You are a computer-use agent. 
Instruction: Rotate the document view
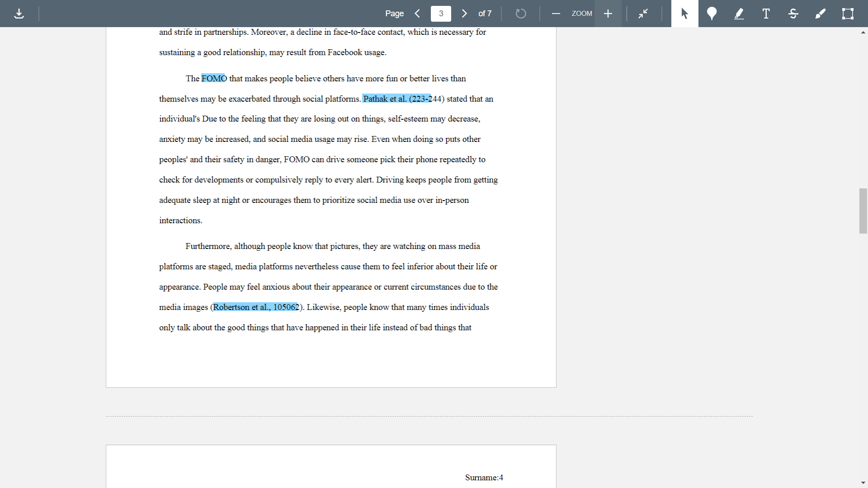pos(521,14)
